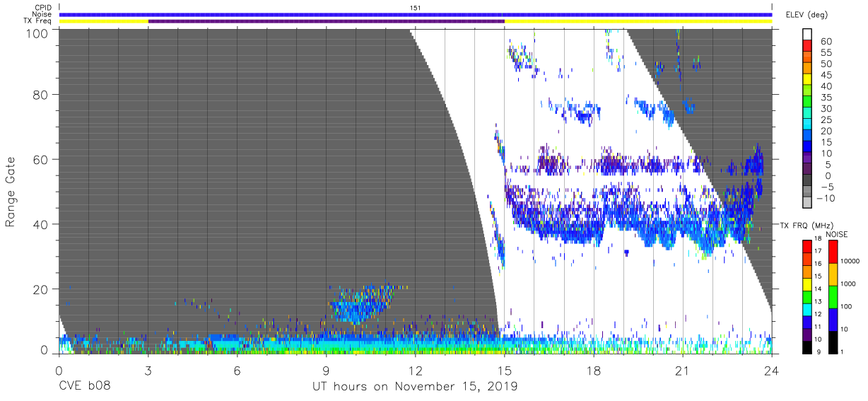
Task: Click the 30 label on ELEV scale
Action: pos(826,109)
